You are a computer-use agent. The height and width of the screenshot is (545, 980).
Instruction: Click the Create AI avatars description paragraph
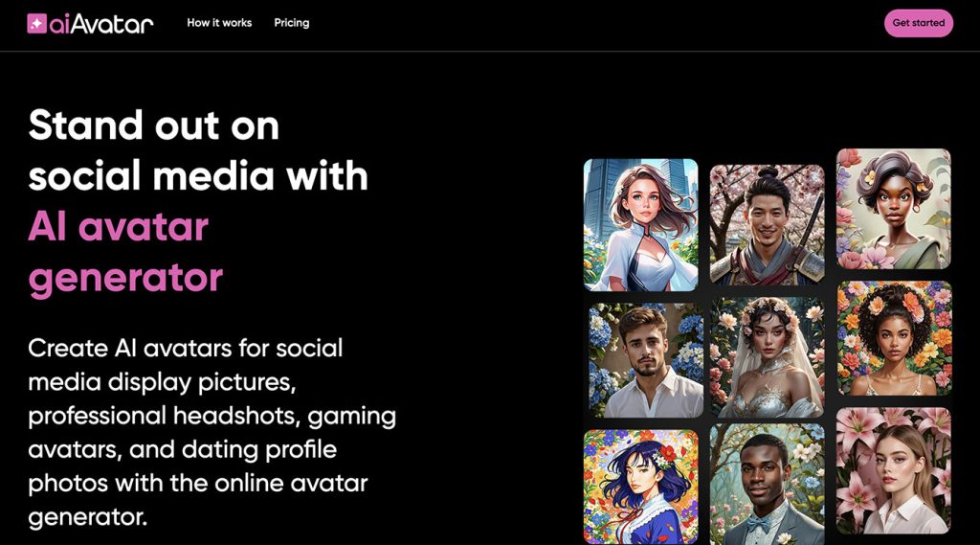point(212,433)
